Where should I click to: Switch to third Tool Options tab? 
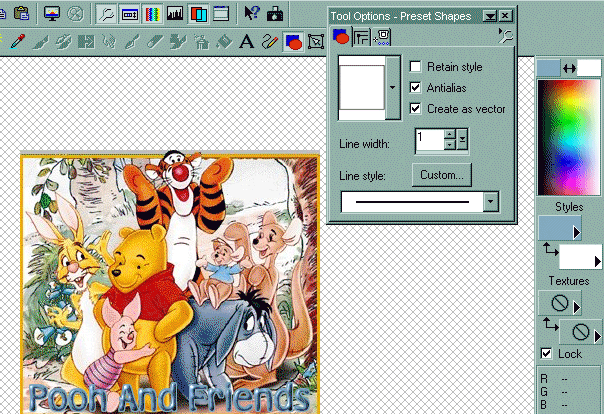(x=382, y=37)
